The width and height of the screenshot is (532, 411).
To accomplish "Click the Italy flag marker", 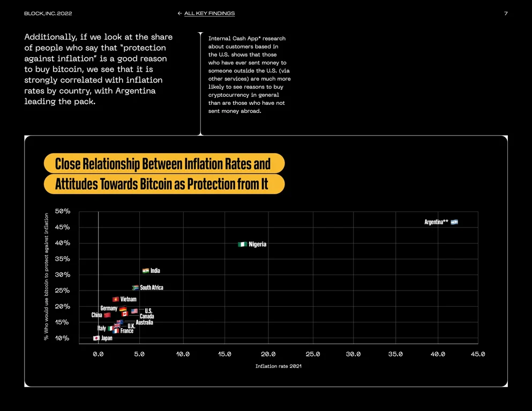I will click(111, 329).
